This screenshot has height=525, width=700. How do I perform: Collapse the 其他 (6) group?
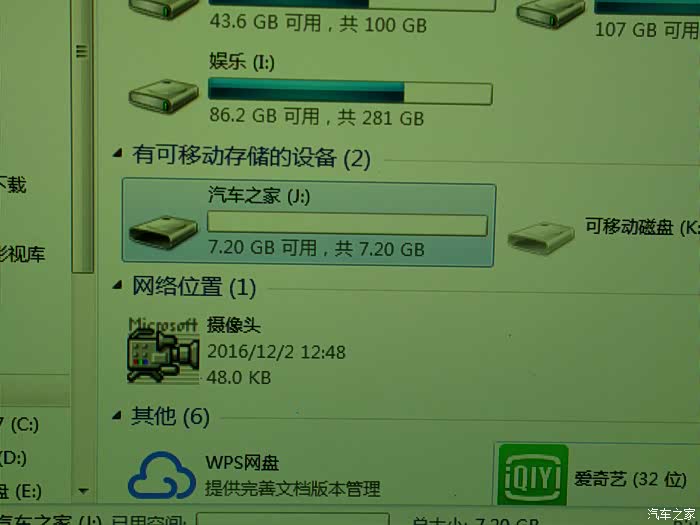tap(117, 415)
